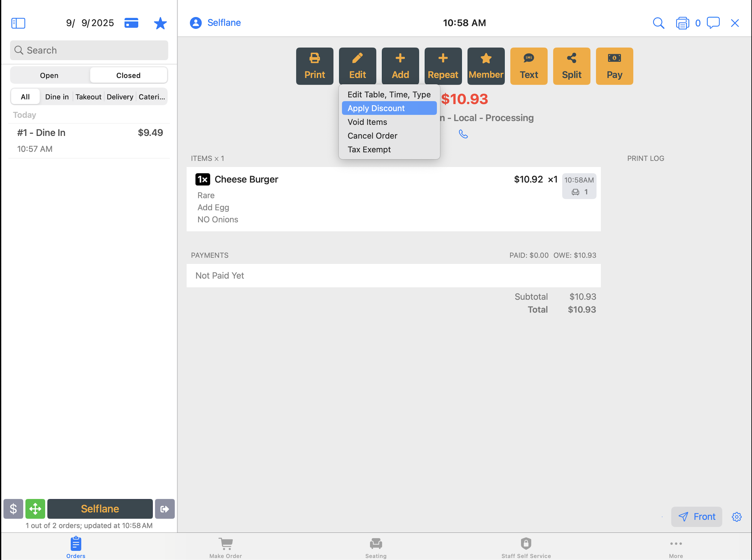Open the chat bubble messages icon
This screenshot has width=752, height=560.
click(713, 23)
